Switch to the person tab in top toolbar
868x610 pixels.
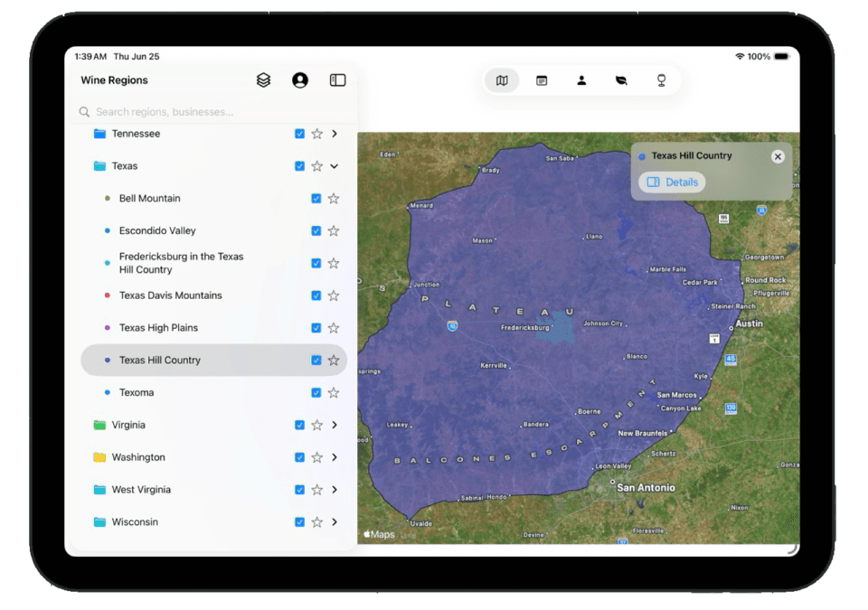tap(581, 80)
